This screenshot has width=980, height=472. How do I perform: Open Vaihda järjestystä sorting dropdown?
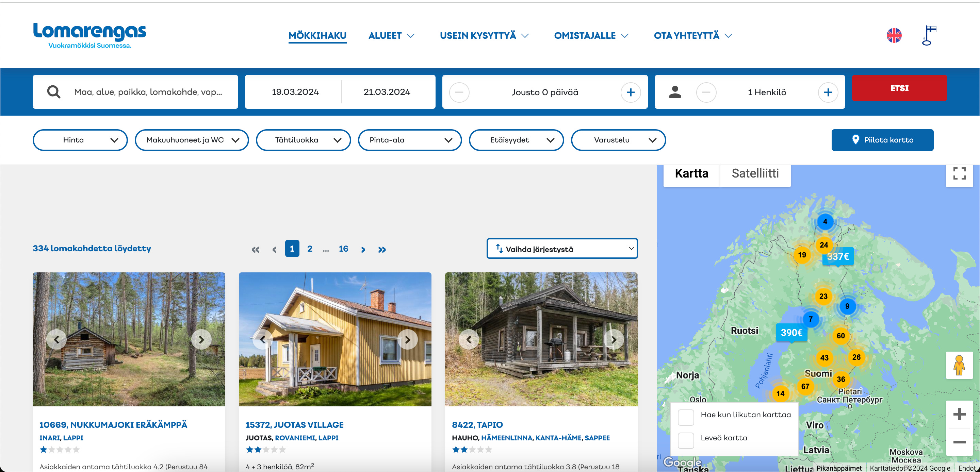coord(562,249)
